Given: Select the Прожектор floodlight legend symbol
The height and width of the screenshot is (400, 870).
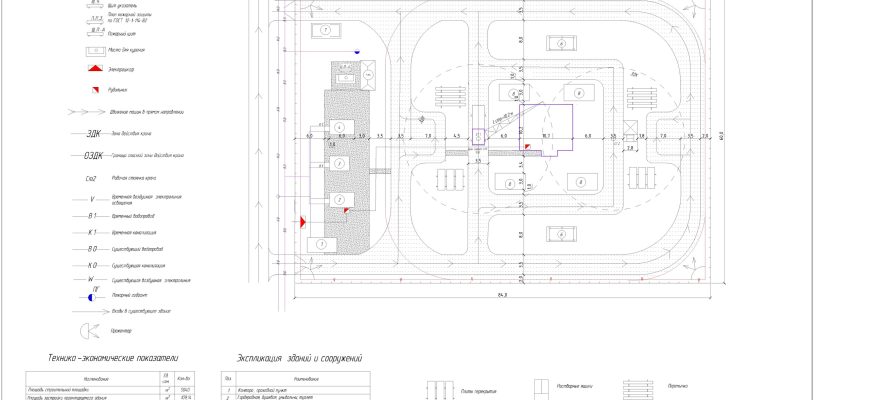Looking at the screenshot, I should [x=92, y=330].
